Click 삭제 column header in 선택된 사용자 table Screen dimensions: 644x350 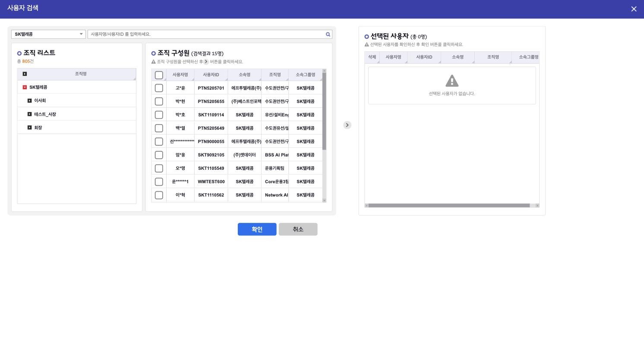[372, 57]
